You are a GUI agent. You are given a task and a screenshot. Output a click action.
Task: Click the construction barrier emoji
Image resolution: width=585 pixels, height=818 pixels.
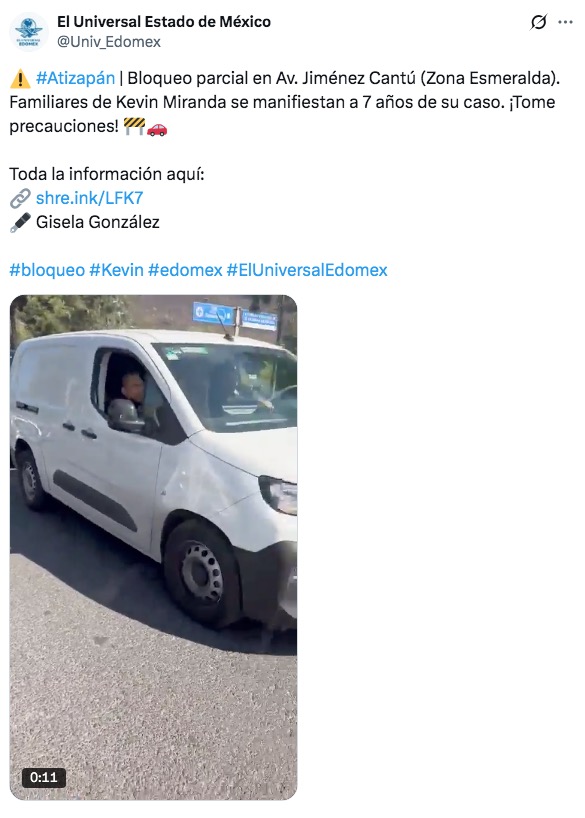[134, 126]
